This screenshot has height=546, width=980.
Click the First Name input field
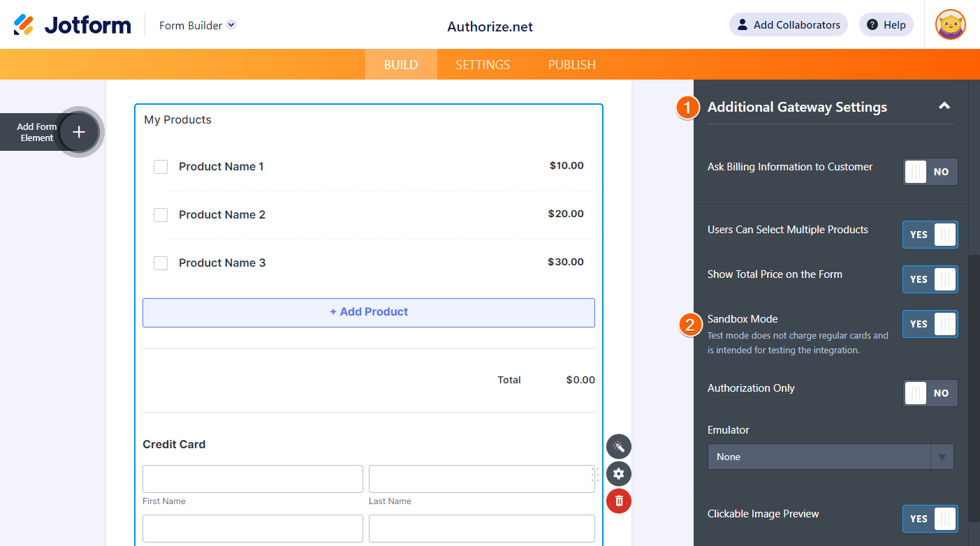[252, 479]
